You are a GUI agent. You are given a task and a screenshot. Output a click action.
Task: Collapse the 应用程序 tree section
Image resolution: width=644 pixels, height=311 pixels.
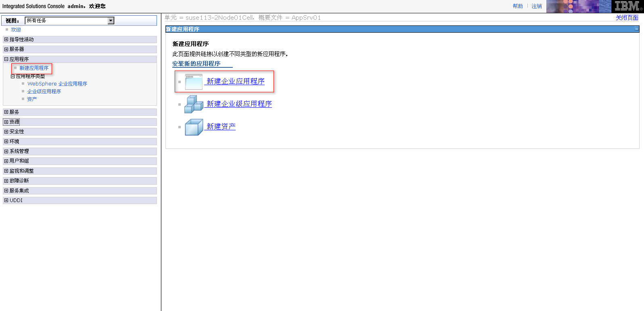(6, 59)
